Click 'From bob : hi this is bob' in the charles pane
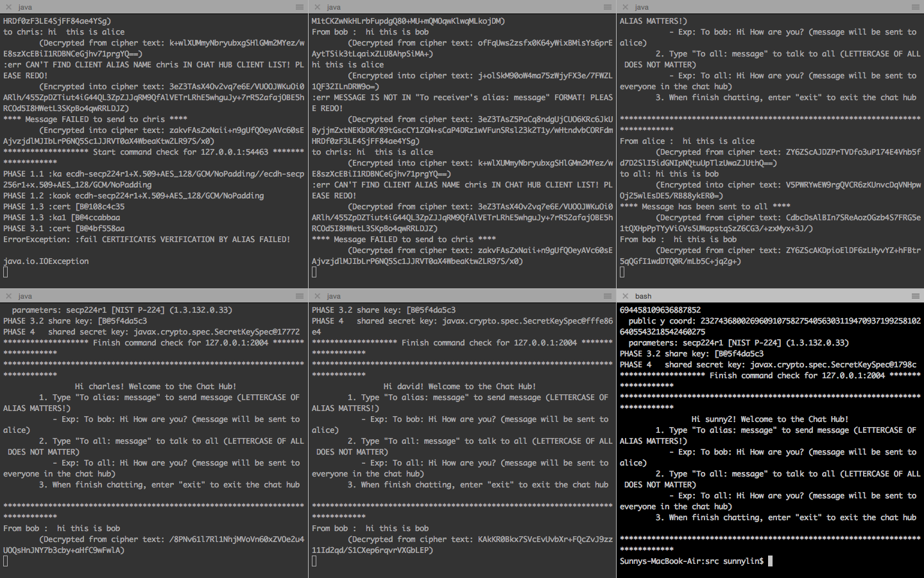924x578 pixels. pos(62,529)
